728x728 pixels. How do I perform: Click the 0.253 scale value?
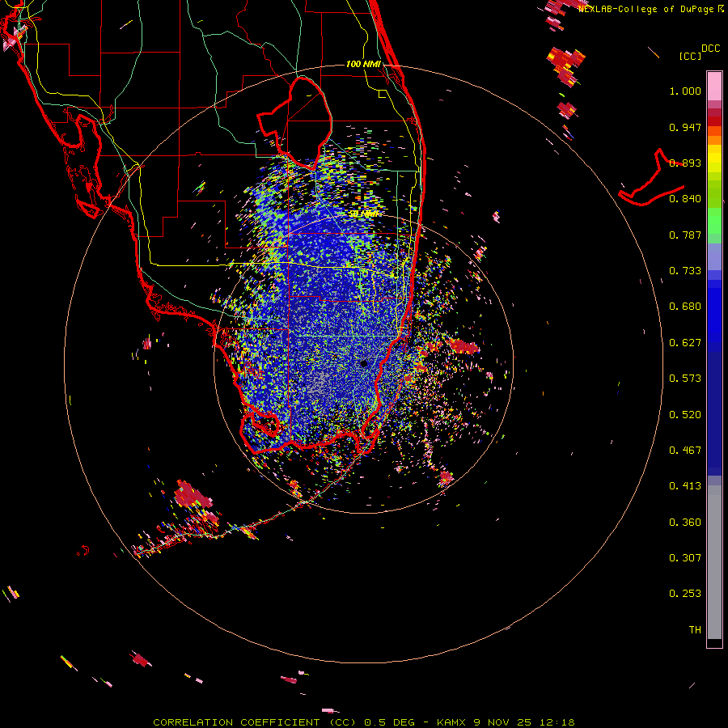(685, 594)
